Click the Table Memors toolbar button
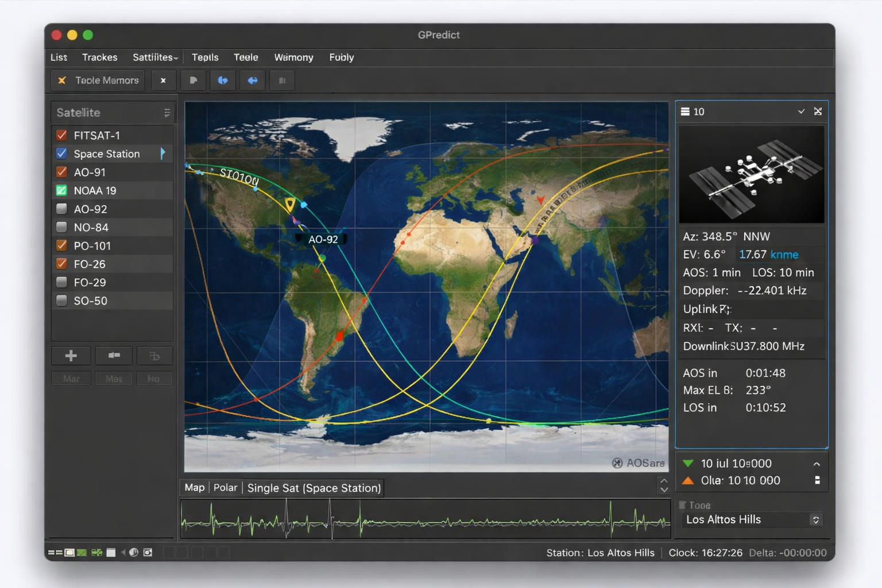Screen dimensions: 882x588 point(97,80)
